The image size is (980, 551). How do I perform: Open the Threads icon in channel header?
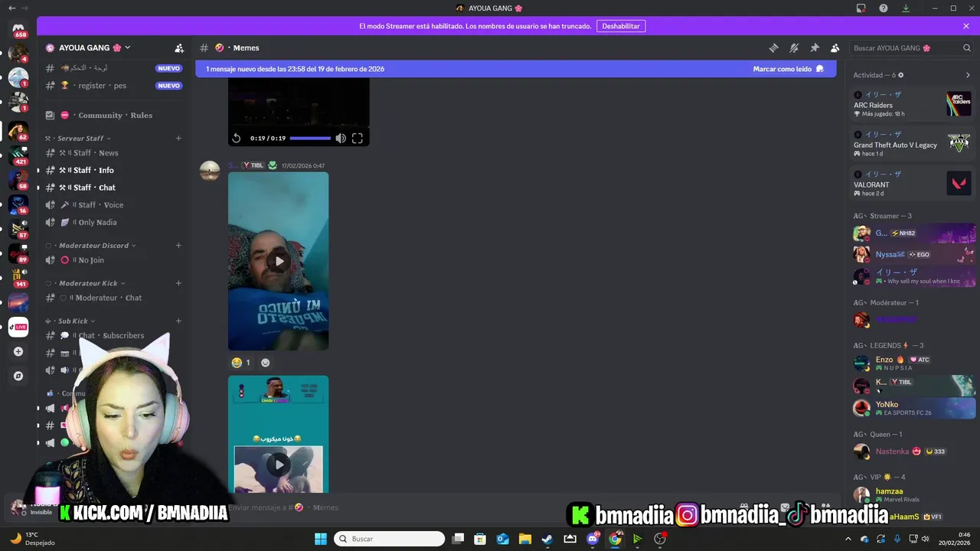[x=773, y=47]
